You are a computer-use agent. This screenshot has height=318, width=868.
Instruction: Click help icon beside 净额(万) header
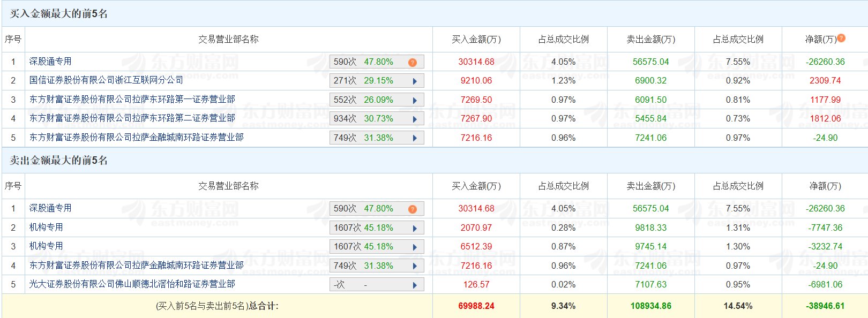point(841,38)
